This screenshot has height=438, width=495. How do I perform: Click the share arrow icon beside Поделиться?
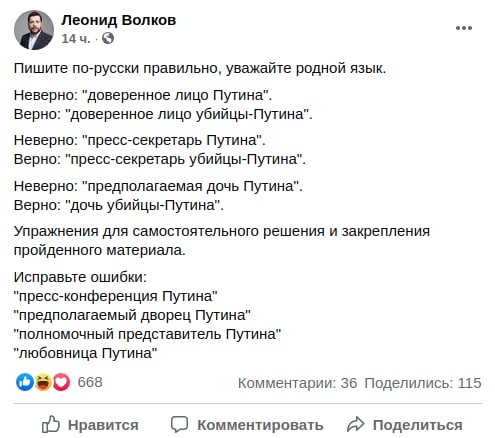pos(356,424)
